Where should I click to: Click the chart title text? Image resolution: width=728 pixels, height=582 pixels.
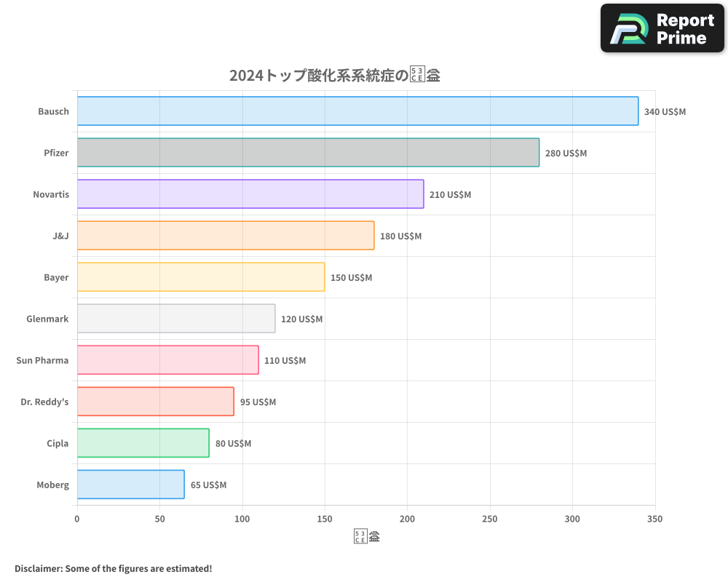pos(336,74)
